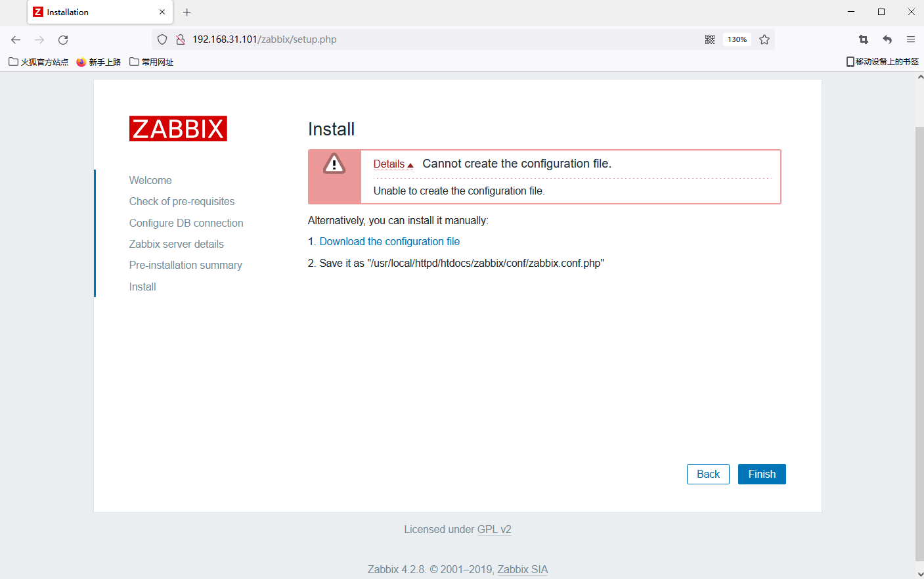
Task: Bookmark this page with the star icon
Action: [764, 39]
